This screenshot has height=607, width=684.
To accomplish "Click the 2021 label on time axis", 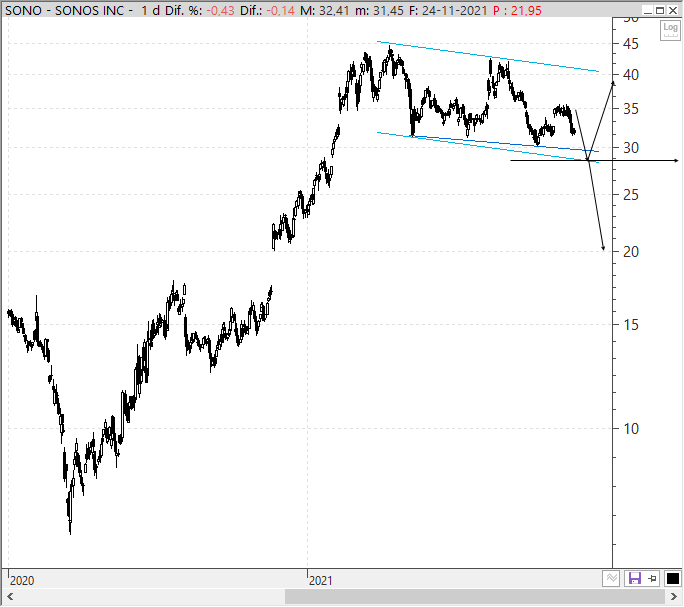I will coord(321,581).
